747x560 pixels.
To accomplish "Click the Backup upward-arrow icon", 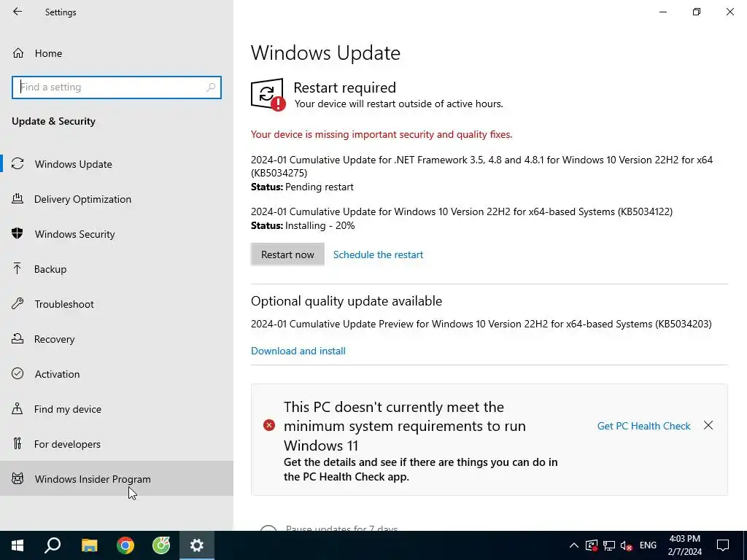I will coord(18,268).
